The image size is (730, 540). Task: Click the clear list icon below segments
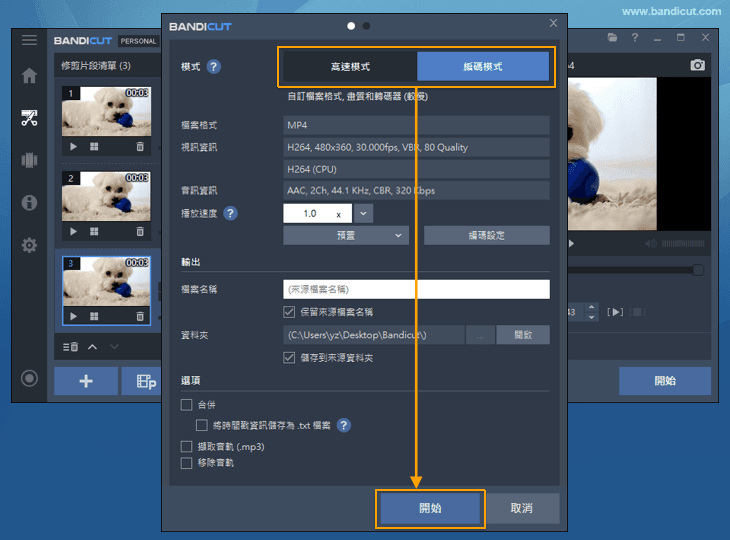point(70,347)
